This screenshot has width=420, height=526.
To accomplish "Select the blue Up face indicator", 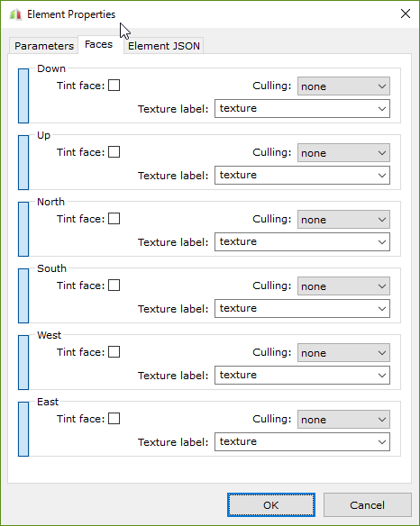I will coord(23,162).
